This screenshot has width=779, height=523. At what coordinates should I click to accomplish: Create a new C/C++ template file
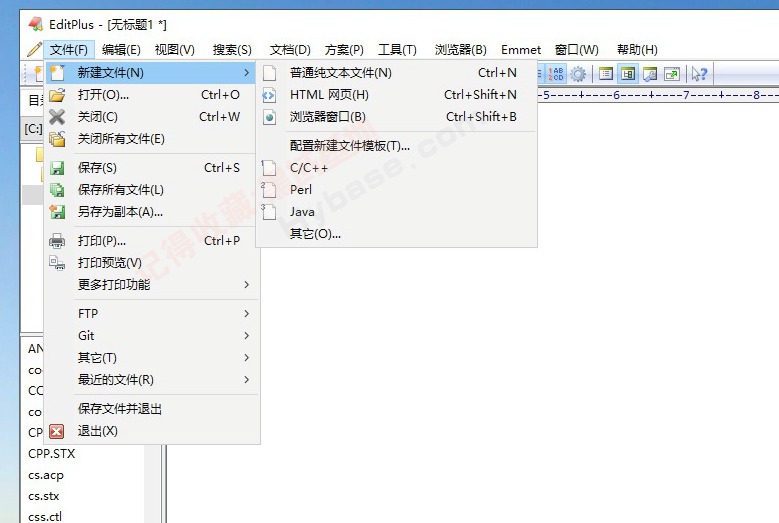[x=396, y=168]
